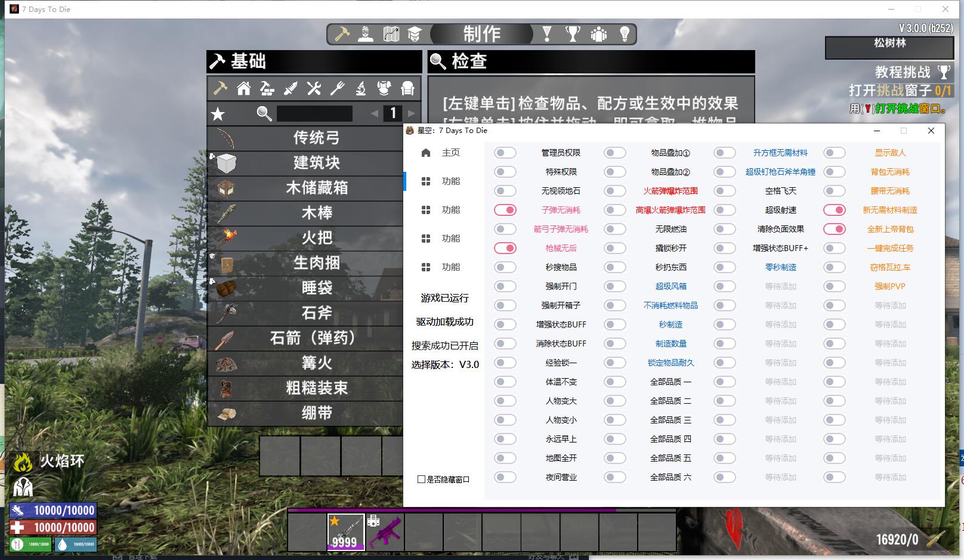The width and height of the screenshot is (964, 560).
Task: Open the skills graduation cap icon
Action: 415,34
